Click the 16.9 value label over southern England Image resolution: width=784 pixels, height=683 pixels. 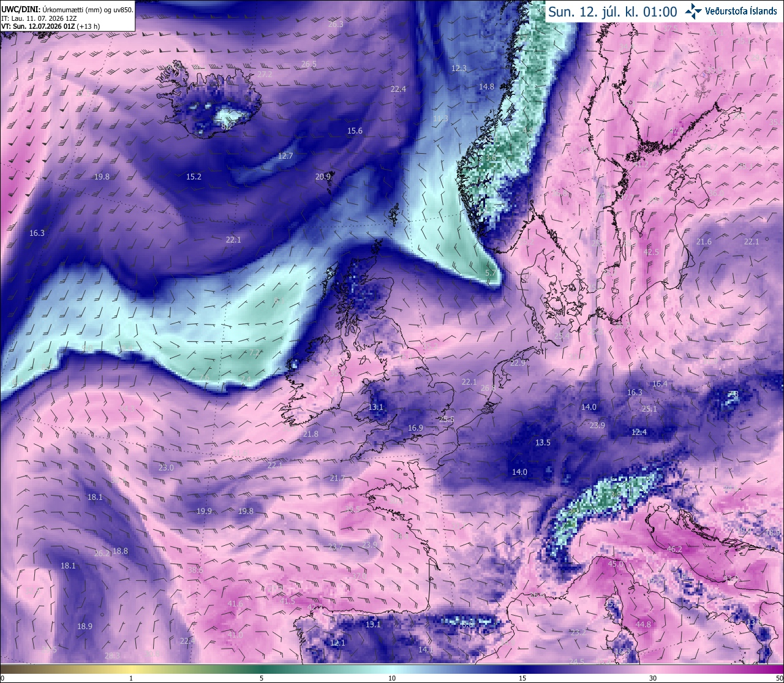pos(415,428)
